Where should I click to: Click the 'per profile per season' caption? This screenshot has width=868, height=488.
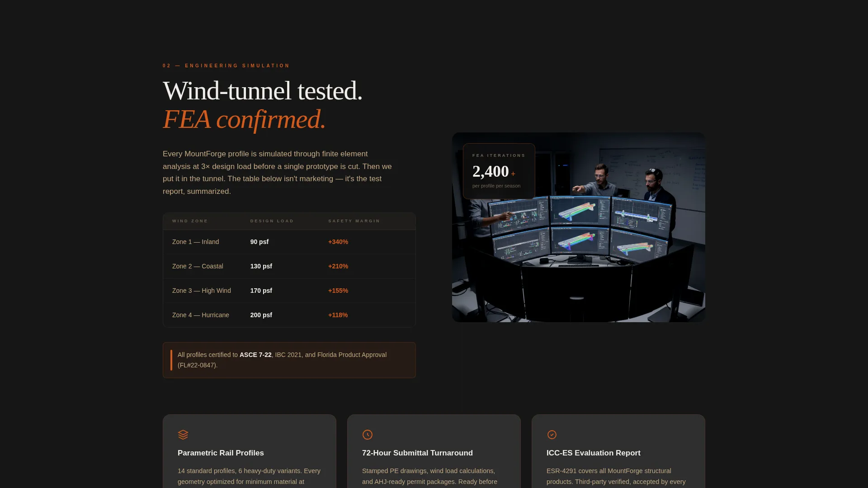(x=496, y=186)
